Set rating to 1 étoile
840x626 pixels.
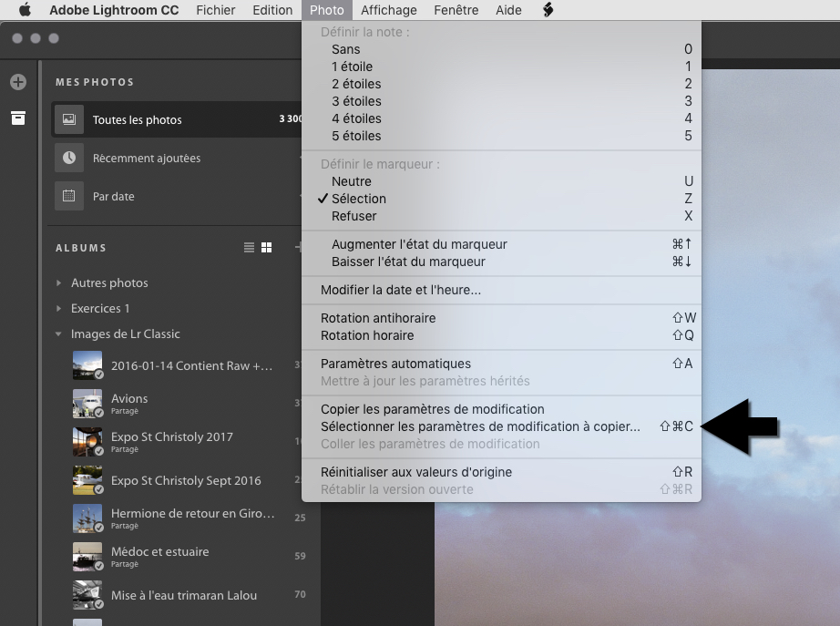tap(501, 67)
